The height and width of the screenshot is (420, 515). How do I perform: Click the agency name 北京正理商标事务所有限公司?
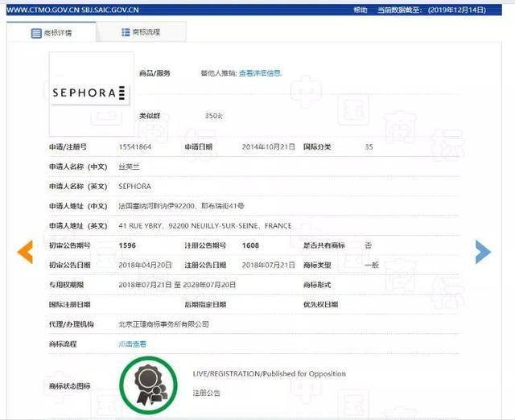(163, 323)
